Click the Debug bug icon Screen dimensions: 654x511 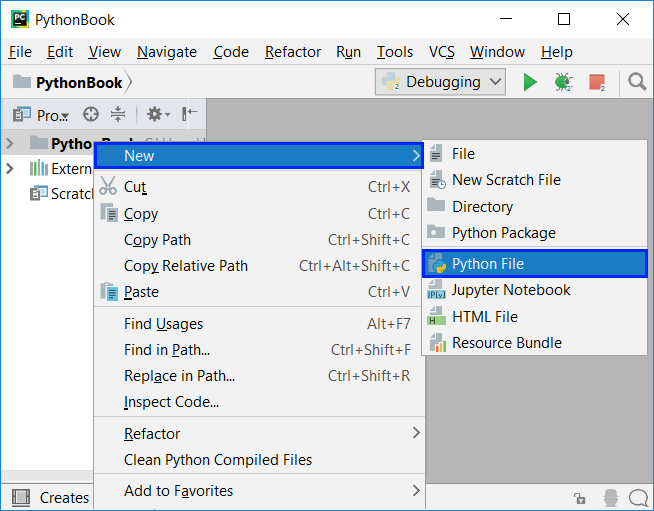coord(562,82)
